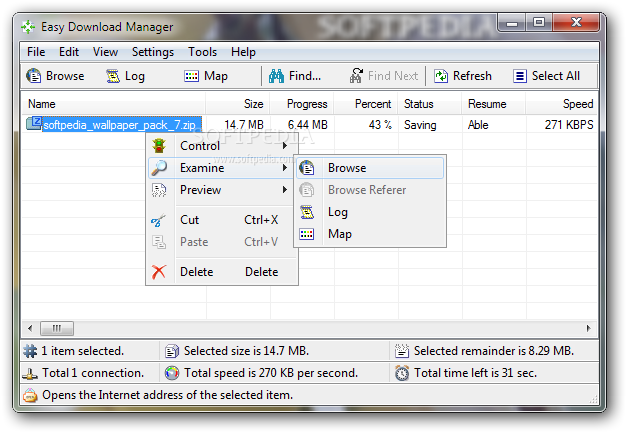Click the horizontal scrollbar thumb
The height and width of the screenshot is (433, 627).
(57, 328)
